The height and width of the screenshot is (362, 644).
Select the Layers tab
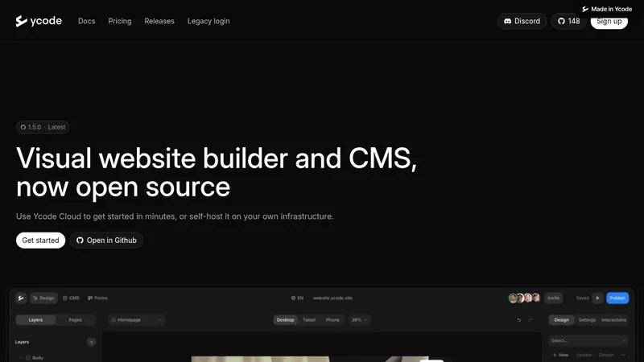click(x=35, y=319)
